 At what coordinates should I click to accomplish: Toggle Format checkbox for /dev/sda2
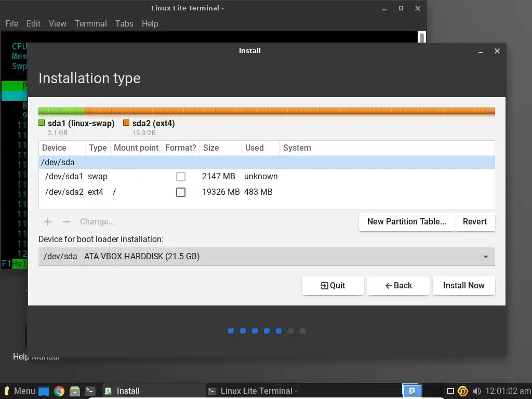[181, 192]
